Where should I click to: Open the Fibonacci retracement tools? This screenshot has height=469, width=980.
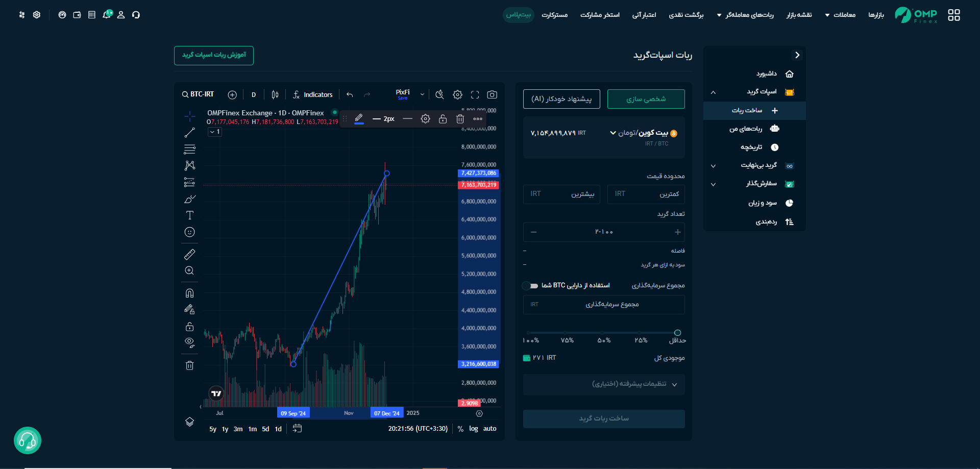[x=189, y=149]
